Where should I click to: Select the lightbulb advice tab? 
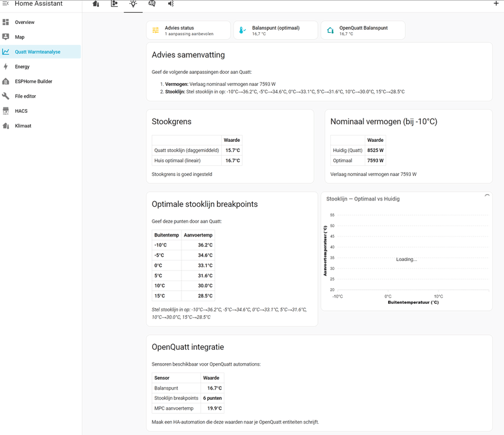133,4
